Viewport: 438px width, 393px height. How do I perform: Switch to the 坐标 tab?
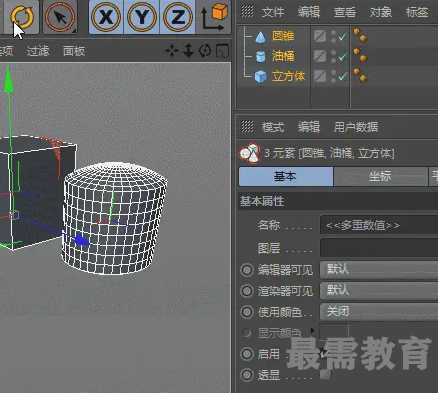[380, 176]
